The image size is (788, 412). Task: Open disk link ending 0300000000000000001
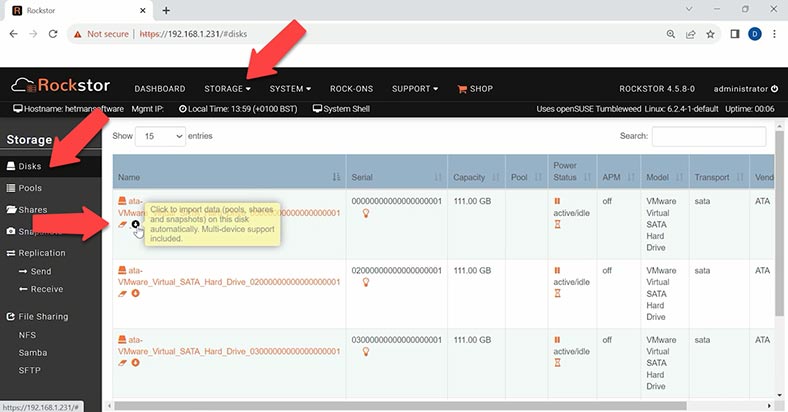click(x=229, y=346)
